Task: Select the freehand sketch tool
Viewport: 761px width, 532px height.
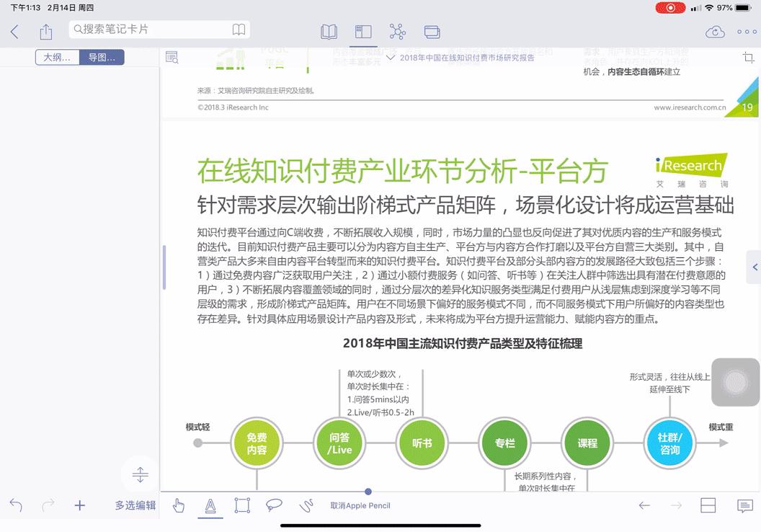Action: pos(306,505)
